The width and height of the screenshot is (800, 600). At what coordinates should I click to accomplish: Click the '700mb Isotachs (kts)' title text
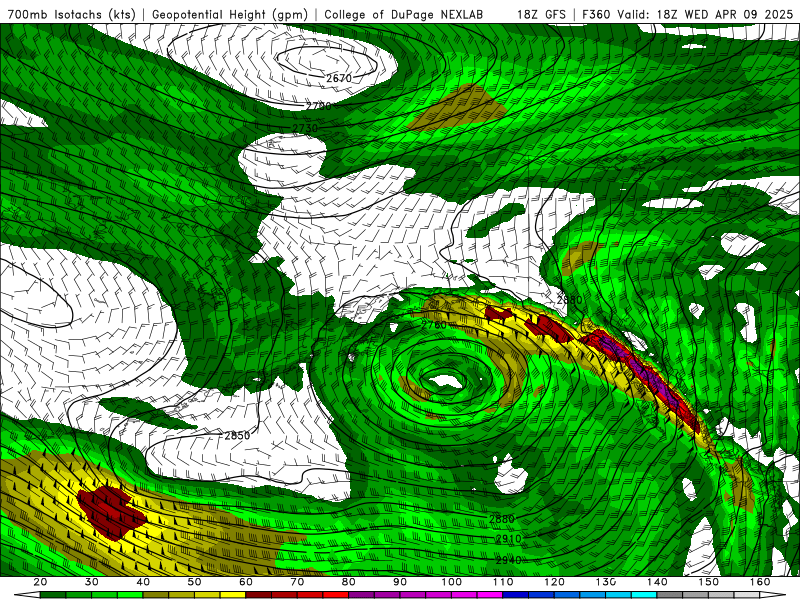click(x=71, y=14)
